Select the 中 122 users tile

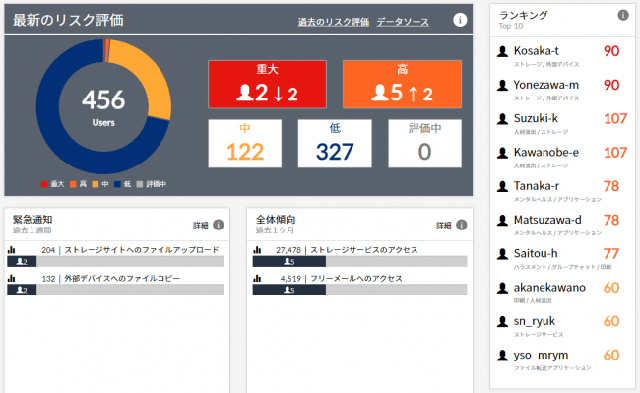point(245,143)
